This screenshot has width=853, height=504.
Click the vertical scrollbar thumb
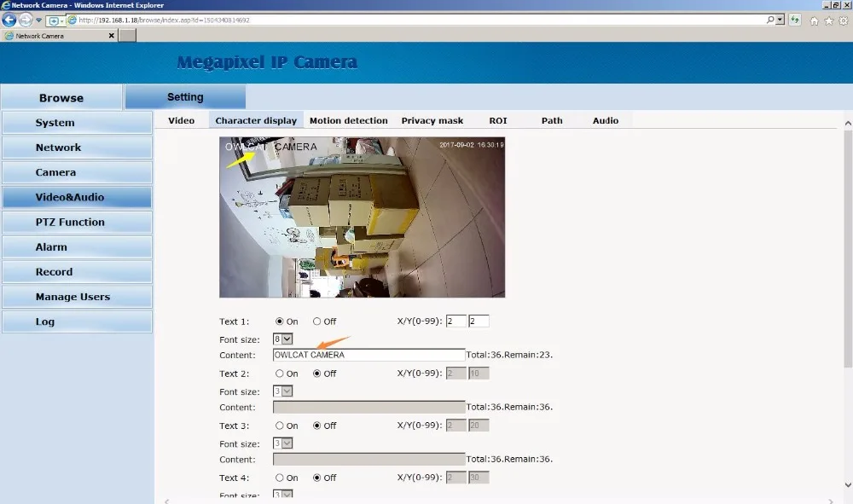click(848, 248)
